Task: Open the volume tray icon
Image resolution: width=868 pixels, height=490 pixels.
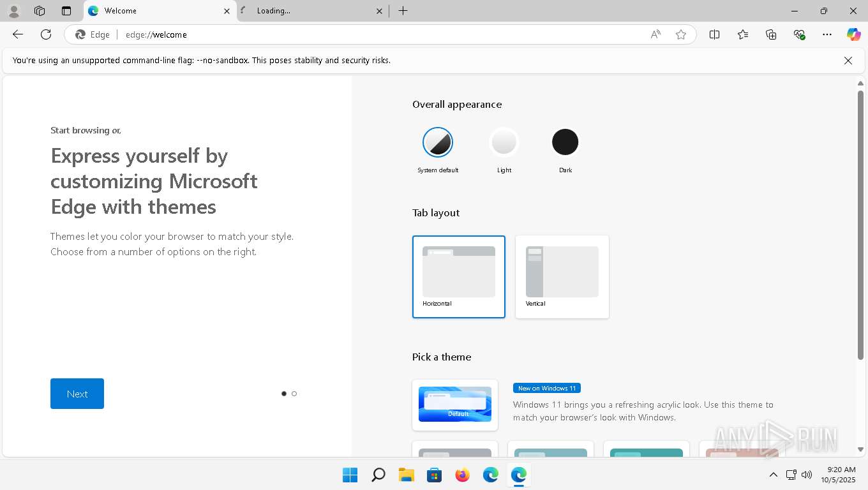Action: pos(807,475)
